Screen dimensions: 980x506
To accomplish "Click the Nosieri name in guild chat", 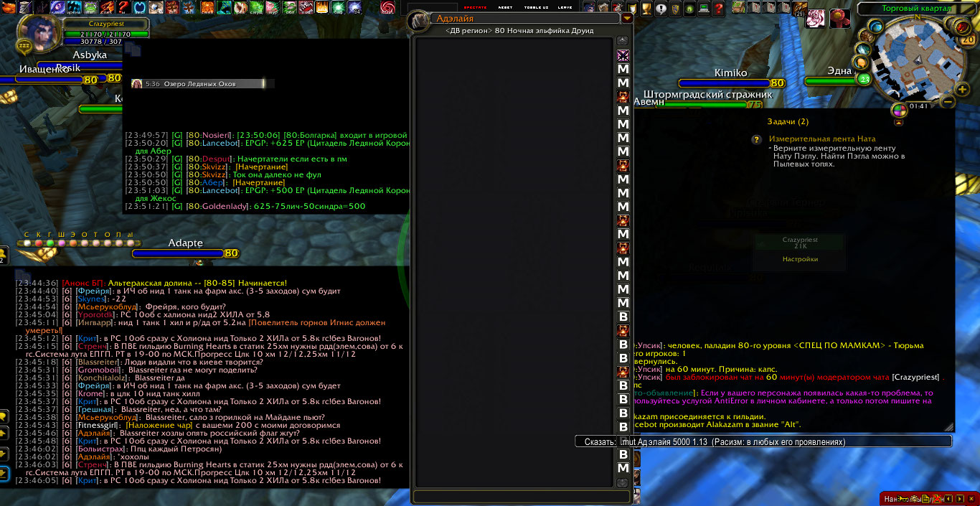I will [x=216, y=135].
